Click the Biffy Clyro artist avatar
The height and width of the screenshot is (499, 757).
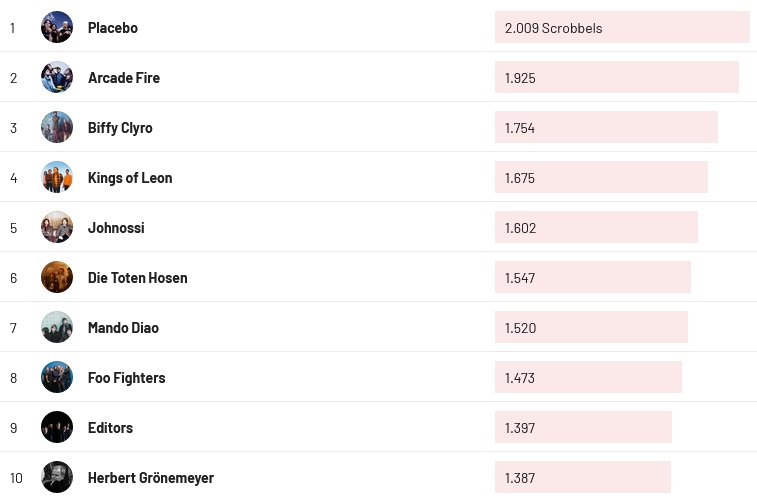pos(57,127)
